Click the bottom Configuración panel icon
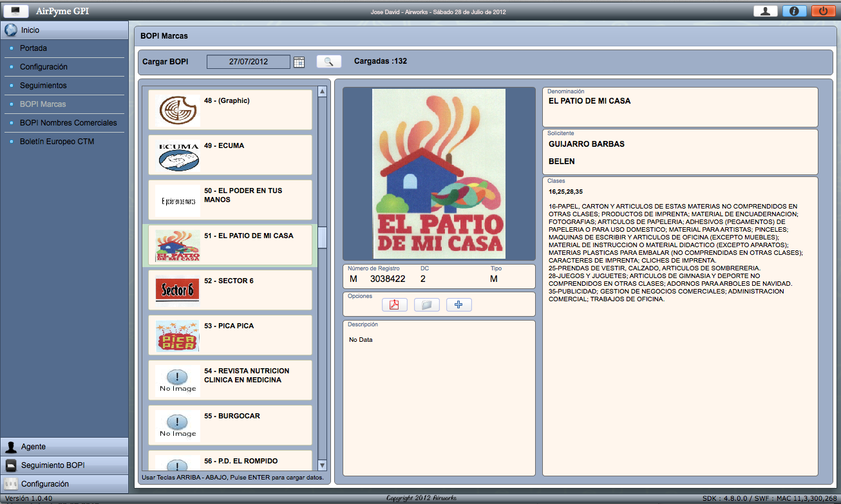This screenshot has width=841, height=504. 11,483
